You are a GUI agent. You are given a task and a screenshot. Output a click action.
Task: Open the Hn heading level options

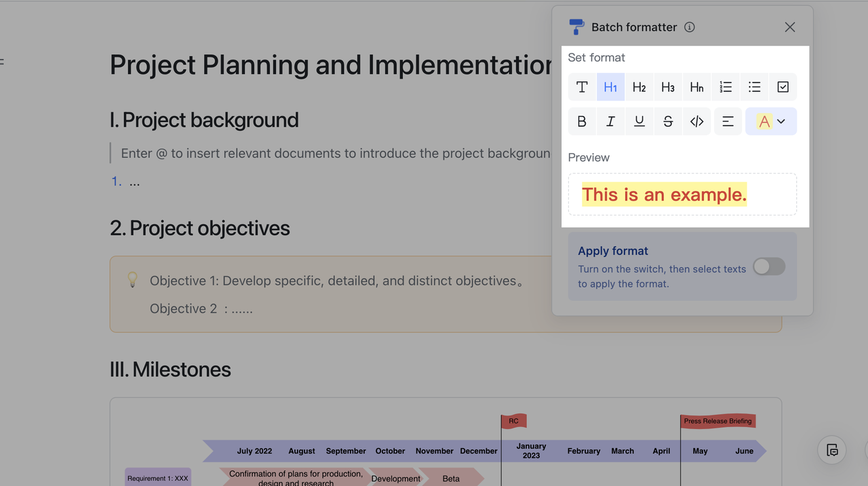(696, 87)
